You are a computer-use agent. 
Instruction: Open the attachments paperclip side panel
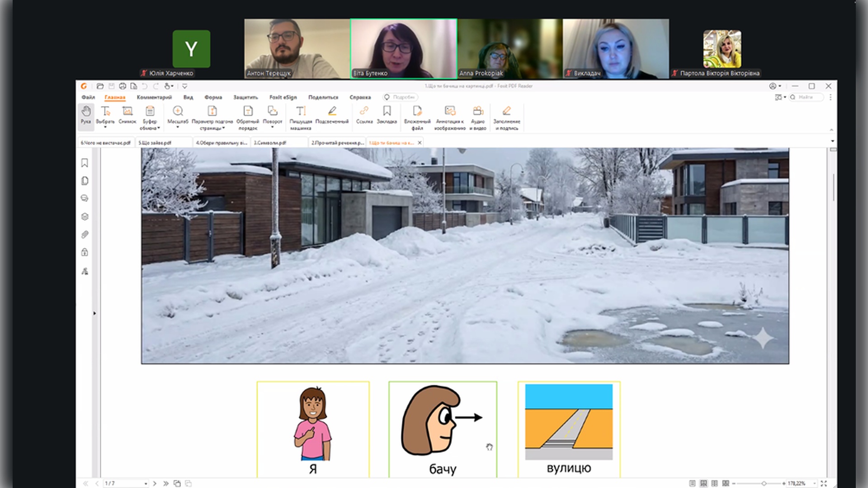85,235
